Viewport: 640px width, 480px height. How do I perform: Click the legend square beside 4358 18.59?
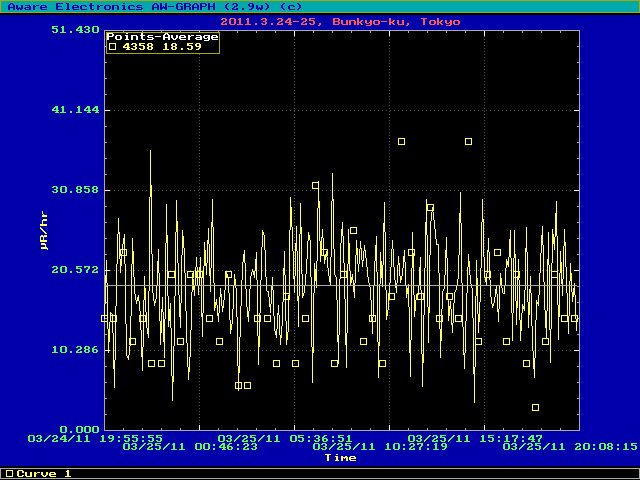point(112,47)
